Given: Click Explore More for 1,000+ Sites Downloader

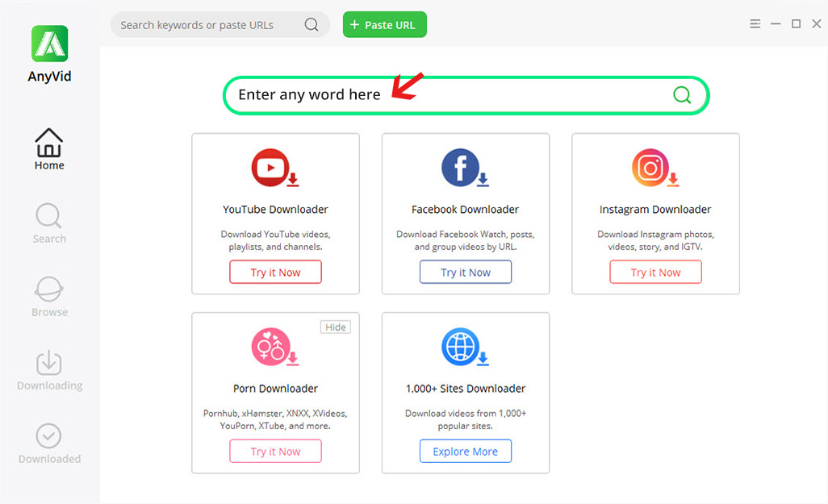Looking at the screenshot, I should [465, 452].
